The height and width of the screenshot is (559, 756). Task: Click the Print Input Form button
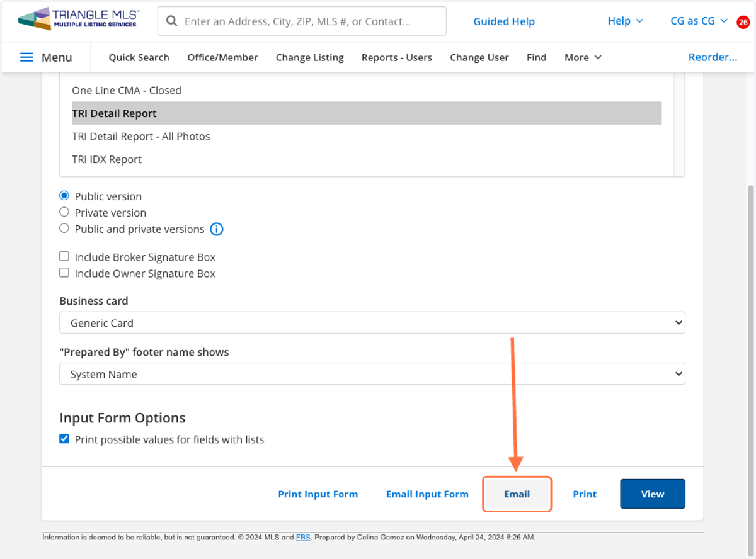click(318, 494)
